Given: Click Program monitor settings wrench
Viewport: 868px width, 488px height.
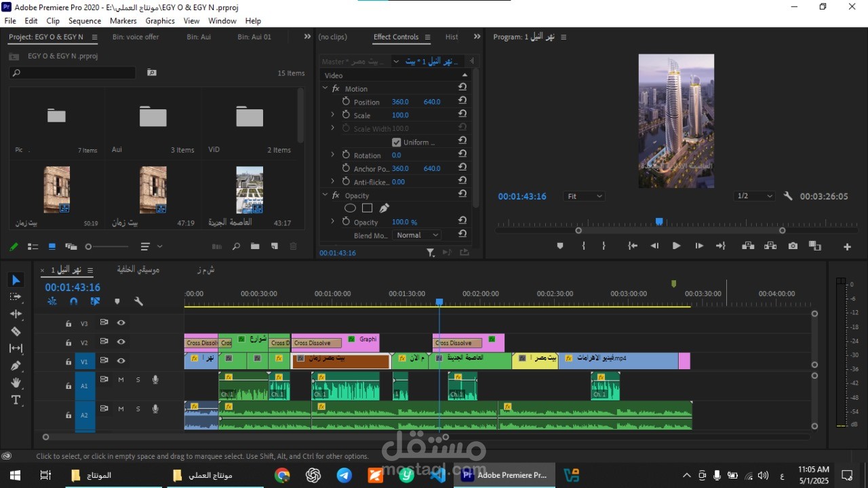Looking at the screenshot, I should (788, 196).
